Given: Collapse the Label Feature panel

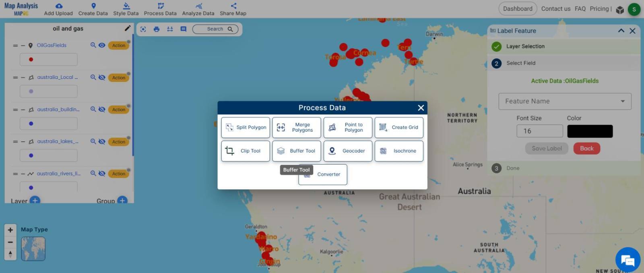Looking at the screenshot, I should click(x=621, y=31).
